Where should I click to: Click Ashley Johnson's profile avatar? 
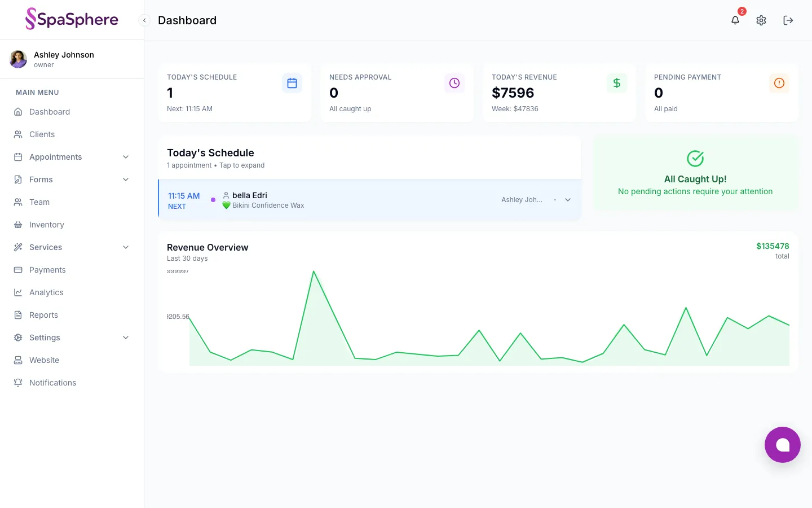click(x=19, y=59)
